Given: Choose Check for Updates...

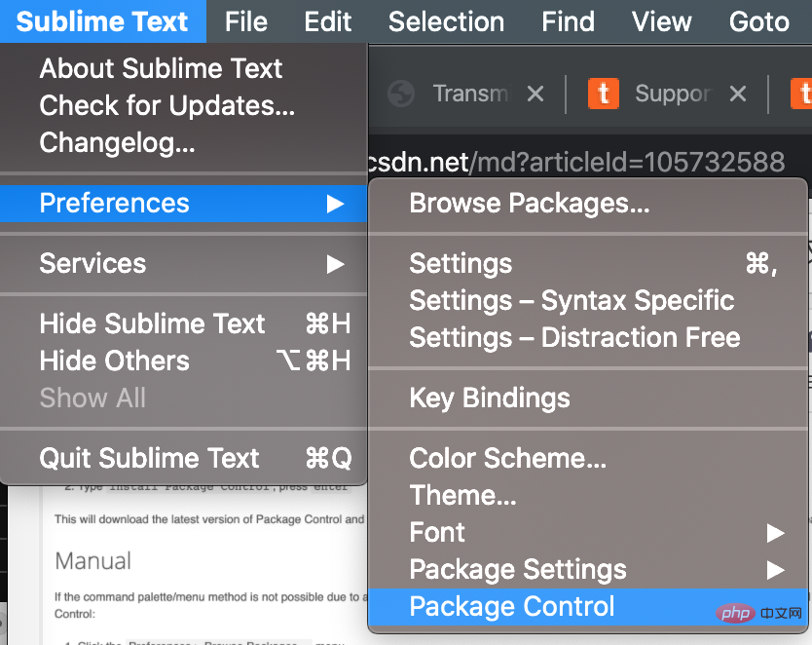Looking at the screenshot, I should (x=184, y=105).
